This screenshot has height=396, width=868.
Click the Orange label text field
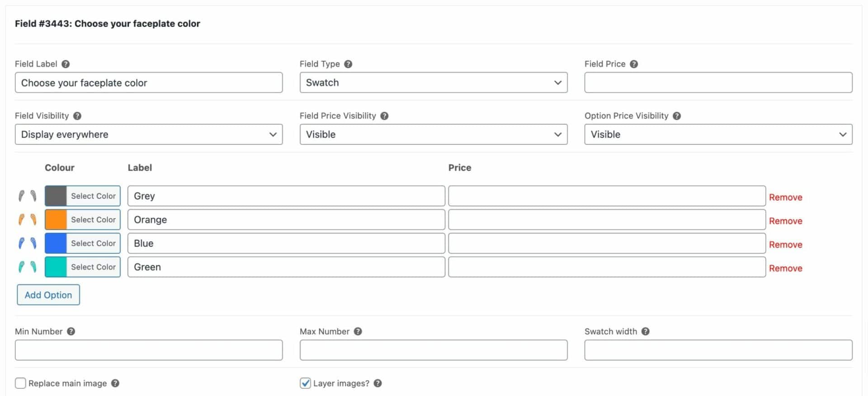[x=286, y=219]
